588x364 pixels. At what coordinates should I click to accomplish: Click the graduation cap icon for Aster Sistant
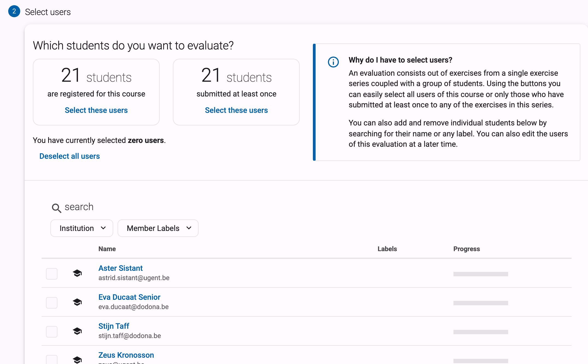pos(77,273)
